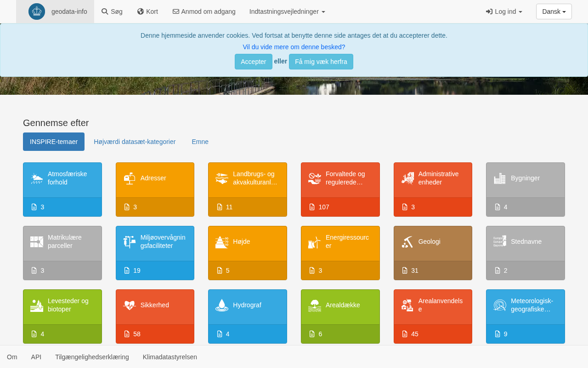The height and width of the screenshot is (368, 588).
Task: Open the Bygninger buildings icon
Action: coord(499,178)
